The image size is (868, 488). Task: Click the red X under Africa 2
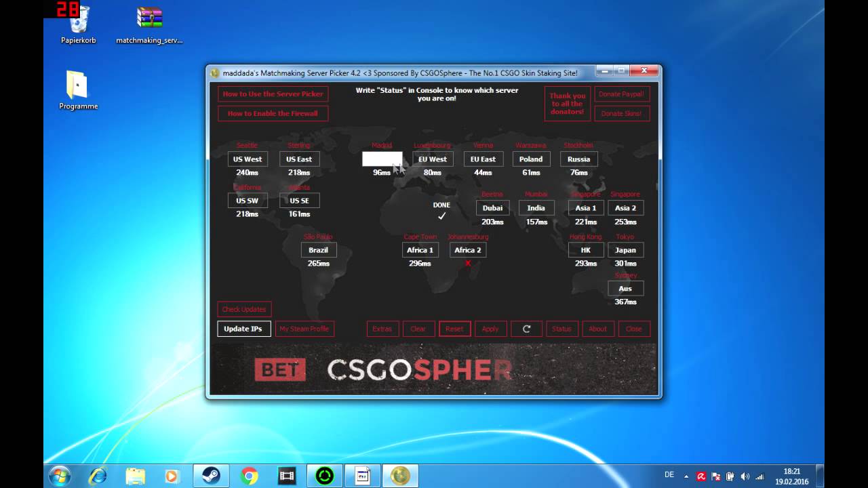pyautogui.click(x=468, y=263)
